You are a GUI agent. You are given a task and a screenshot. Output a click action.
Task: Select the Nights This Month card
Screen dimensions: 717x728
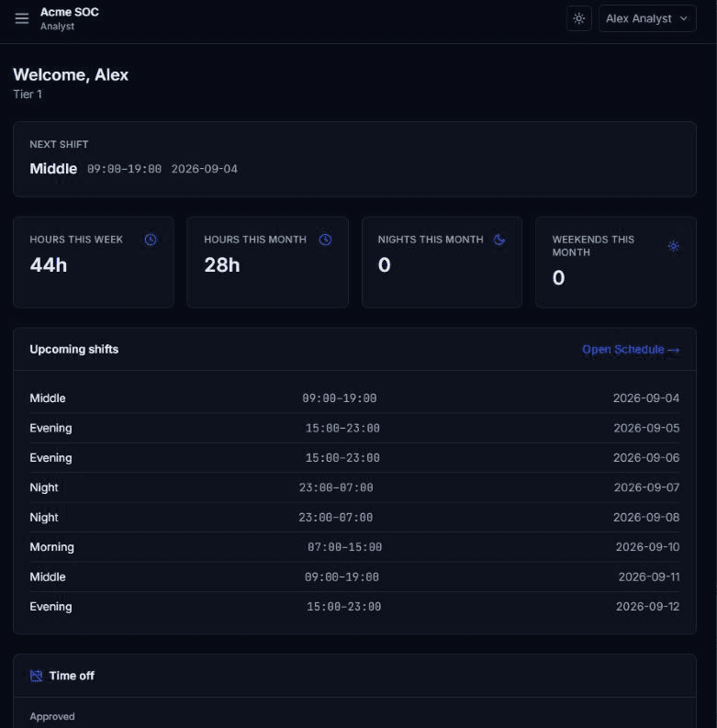tap(442, 263)
